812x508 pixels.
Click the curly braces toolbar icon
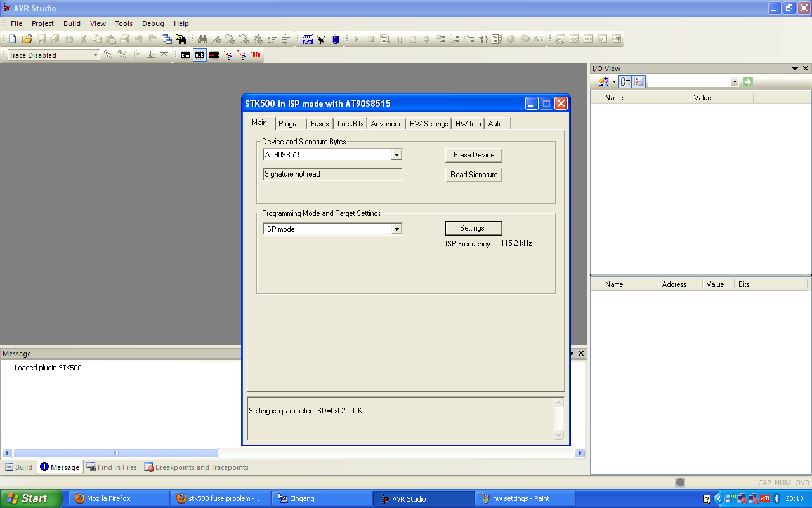[483, 39]
